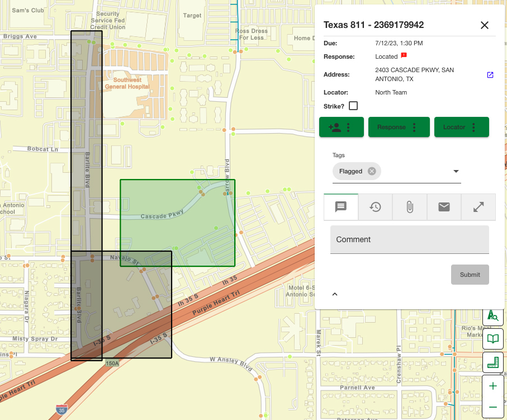Open address in external map link
Image resolution: width=507 pixels, height=420 pixels.
[490, 75]
